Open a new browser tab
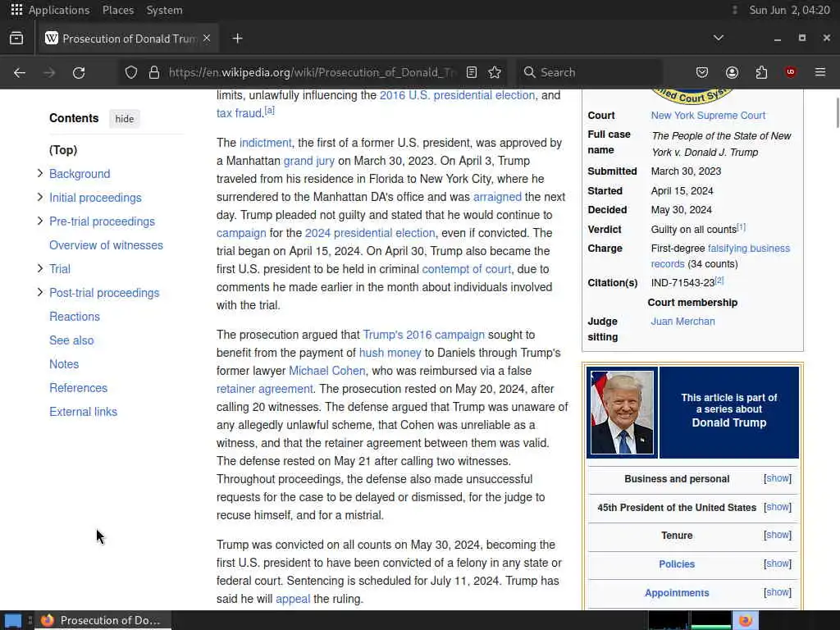Viewport: 840px width, 630px height. click(x=237, y=39)
